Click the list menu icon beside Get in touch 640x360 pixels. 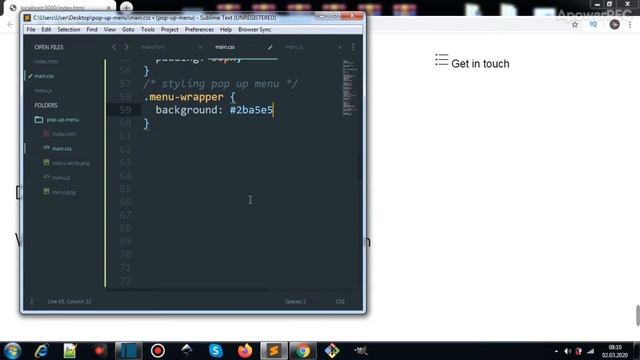click(x=442, y=60)
